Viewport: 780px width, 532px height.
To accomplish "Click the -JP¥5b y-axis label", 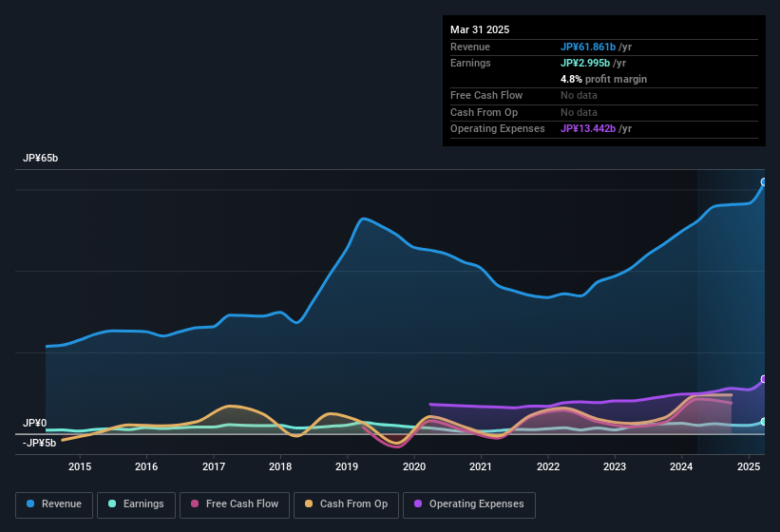I will (39, 443).
